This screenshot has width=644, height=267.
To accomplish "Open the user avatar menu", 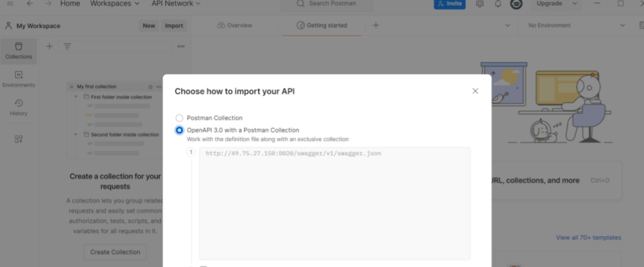I will pyautogui.click(x=517, y=4).
